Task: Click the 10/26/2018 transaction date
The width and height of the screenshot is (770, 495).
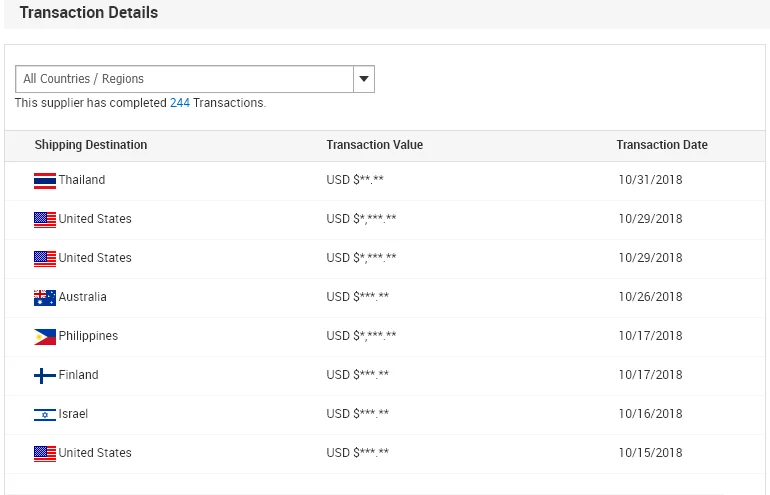Action: coord(650,297)
